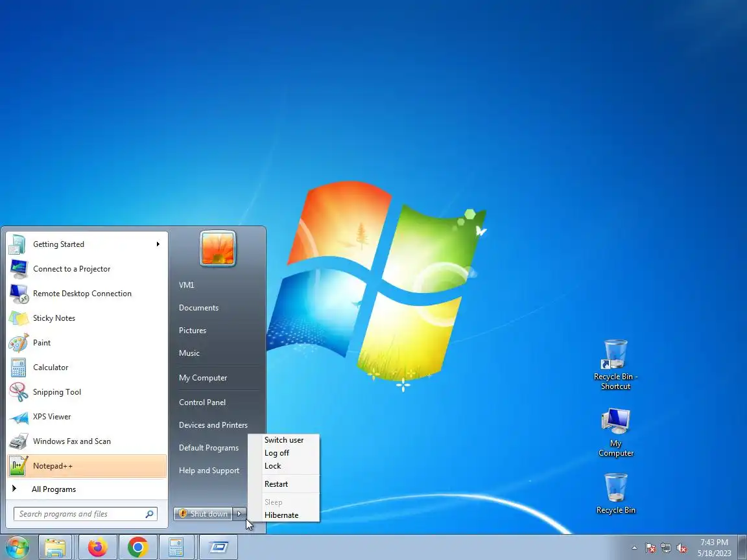This screenshot has height=560, width=747.
Task: Open the Notepad++ icon
Action: pyautogui.click(x=18, y=466)
